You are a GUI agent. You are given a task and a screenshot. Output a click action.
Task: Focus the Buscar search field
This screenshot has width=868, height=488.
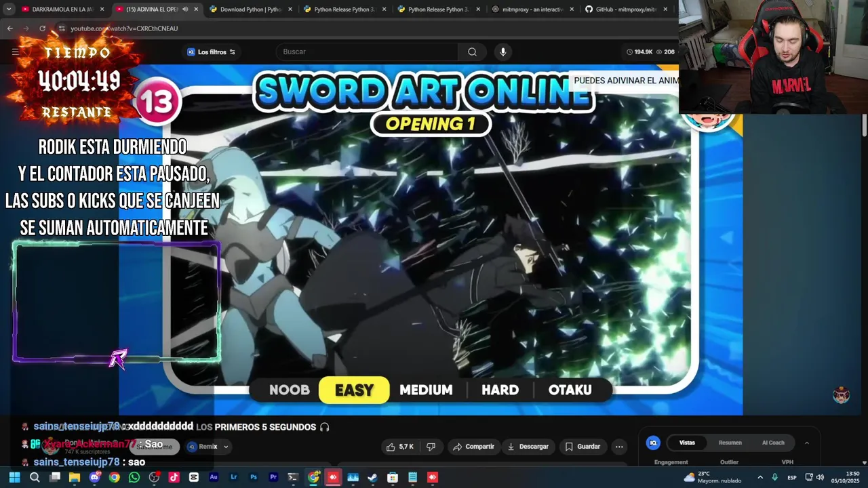point(367,52)
